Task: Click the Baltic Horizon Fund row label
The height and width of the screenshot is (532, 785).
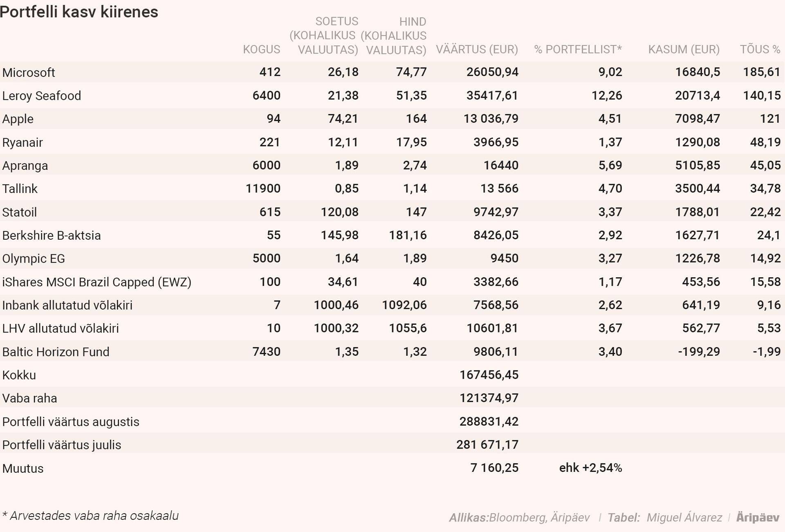Action: pyautogui.click(x=56, y=352)
